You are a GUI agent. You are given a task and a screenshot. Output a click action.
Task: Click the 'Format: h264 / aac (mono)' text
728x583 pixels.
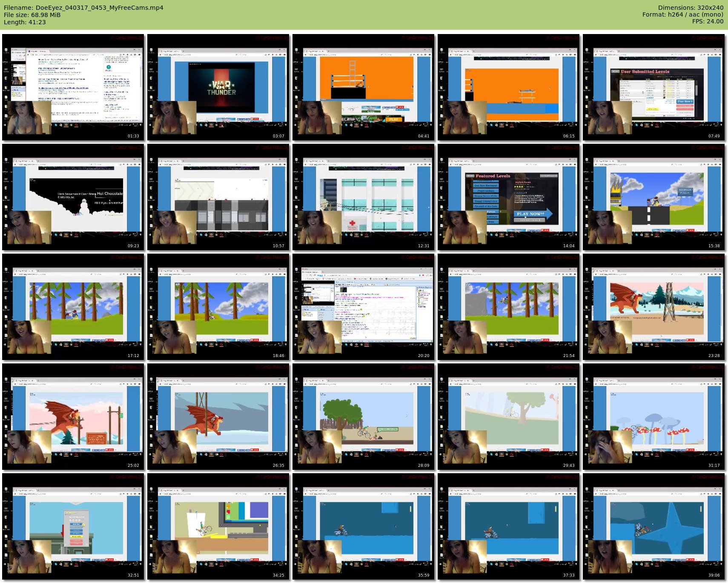(x=683, y=14)
